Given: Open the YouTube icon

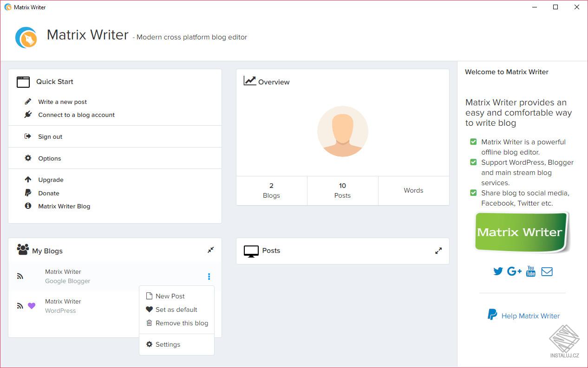Looking at the screenshot, I should tap(531, 271).
